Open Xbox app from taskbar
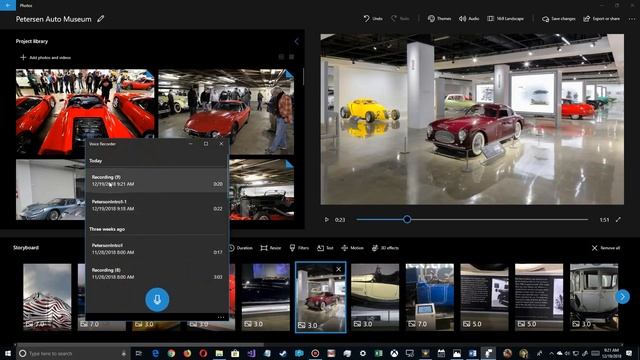Screen dimensions: 640x360 (394, 353)
